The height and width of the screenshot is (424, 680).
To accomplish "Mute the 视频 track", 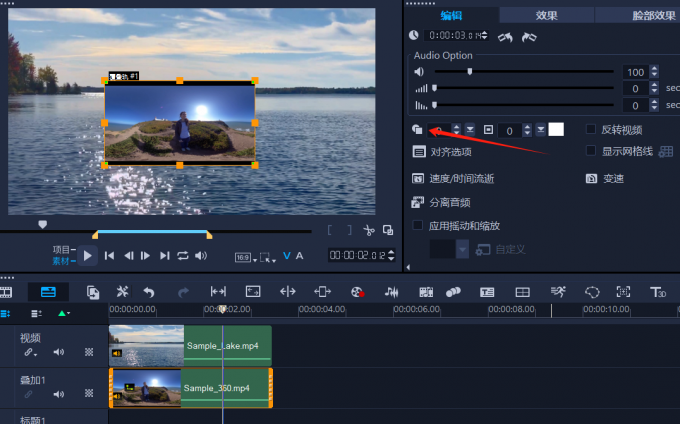I will pyautogui.click(x=59, y=352).
